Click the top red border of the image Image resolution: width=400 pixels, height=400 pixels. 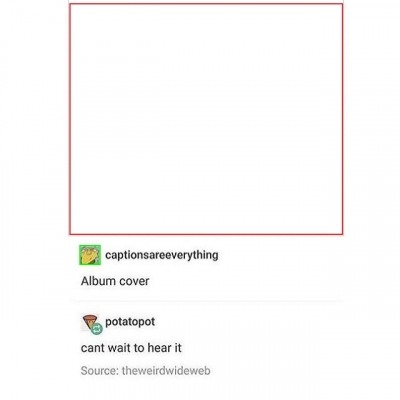pyautogui.click(x=206, y=4)
